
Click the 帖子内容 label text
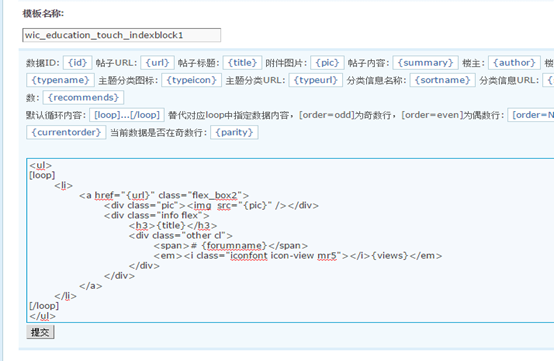368,63
